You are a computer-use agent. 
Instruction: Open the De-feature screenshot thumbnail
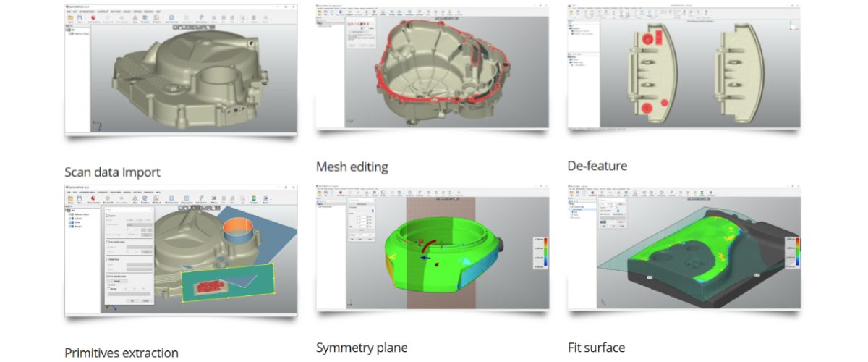684,67
